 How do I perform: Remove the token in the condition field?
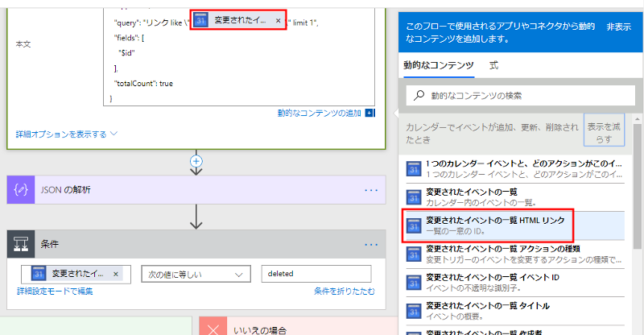[115, 275]
